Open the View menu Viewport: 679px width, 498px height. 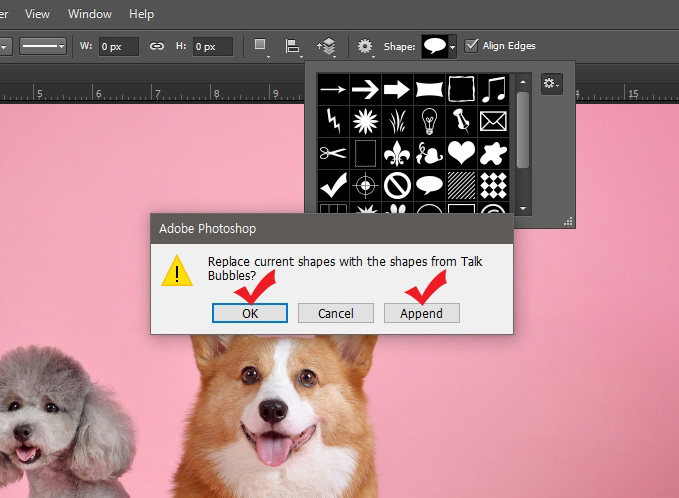[37, 14]
